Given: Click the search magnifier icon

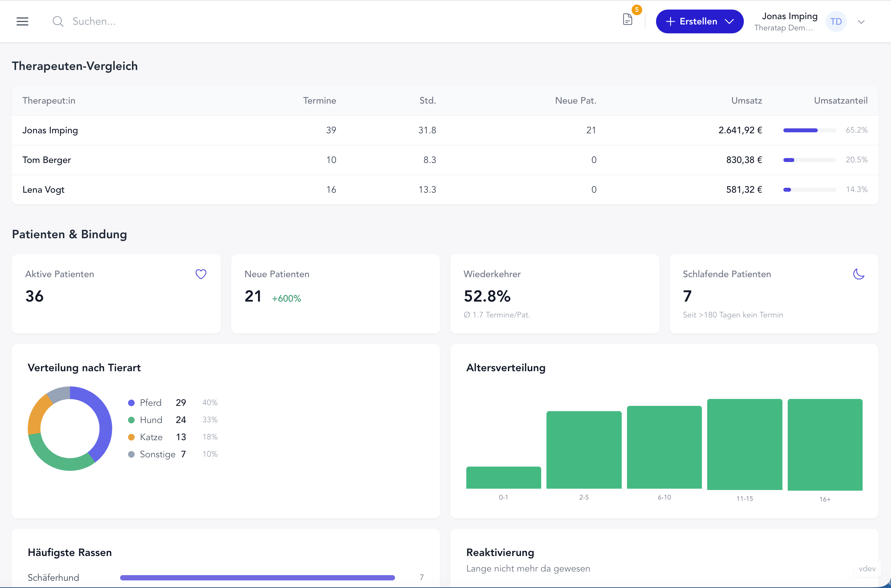Looking at the screenshot, I should (58, 21).
